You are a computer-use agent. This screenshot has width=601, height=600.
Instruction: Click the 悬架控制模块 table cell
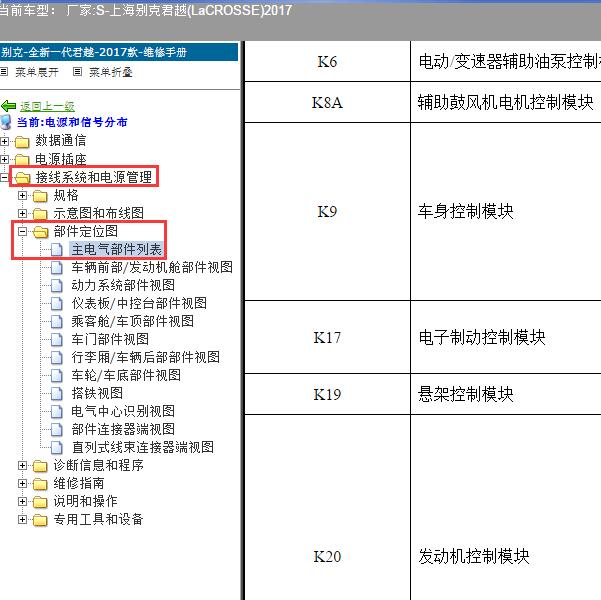pyautogui.click(x=506, y=394)
